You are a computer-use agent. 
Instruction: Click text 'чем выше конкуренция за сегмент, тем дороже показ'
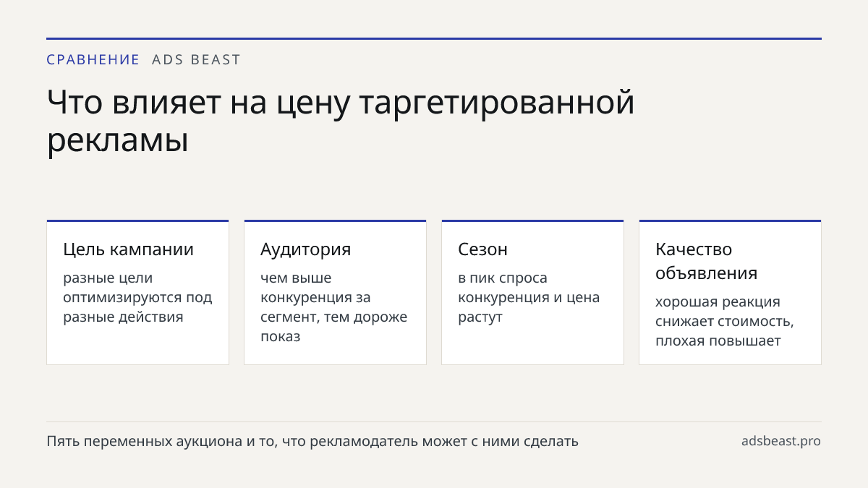pyautogui.click(x=334, y=307)
